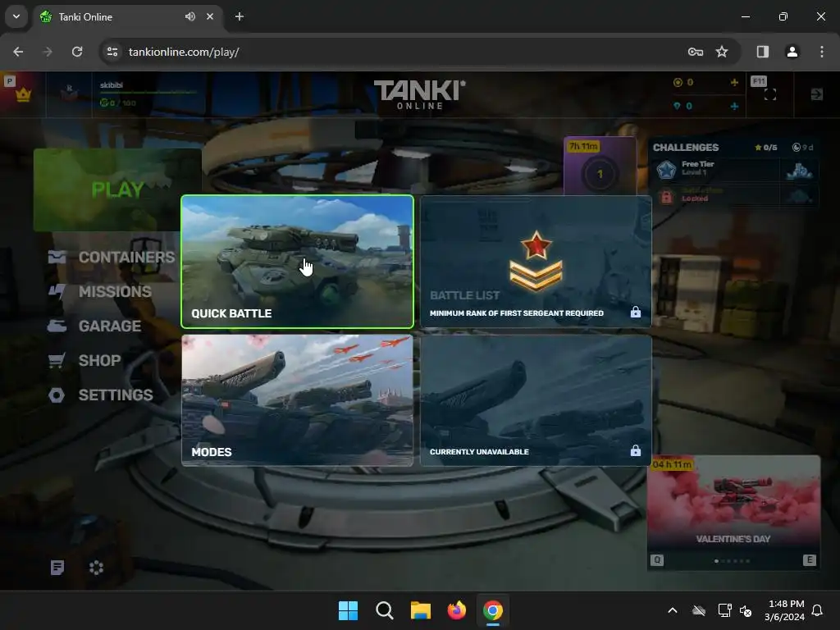This screenshot has width=840, height=630.
Task: Toggle fullscreen mode with F11 icon
Action: pos(769,95)
